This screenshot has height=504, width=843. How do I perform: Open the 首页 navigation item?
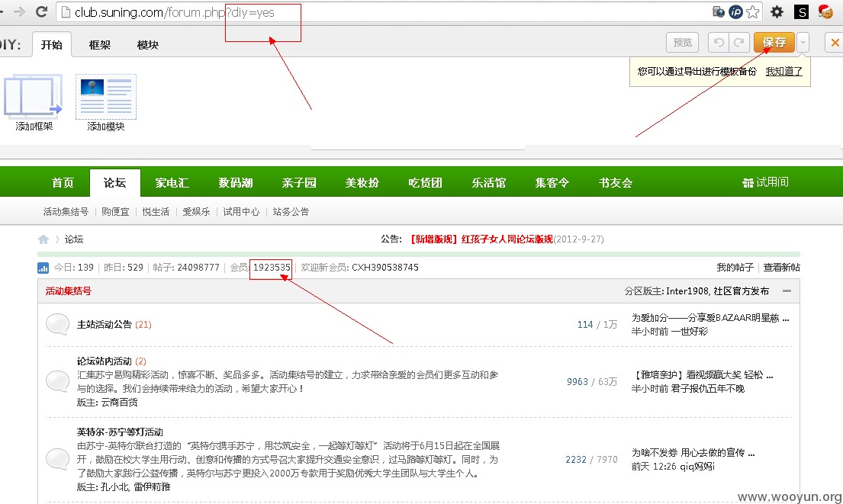63,183
